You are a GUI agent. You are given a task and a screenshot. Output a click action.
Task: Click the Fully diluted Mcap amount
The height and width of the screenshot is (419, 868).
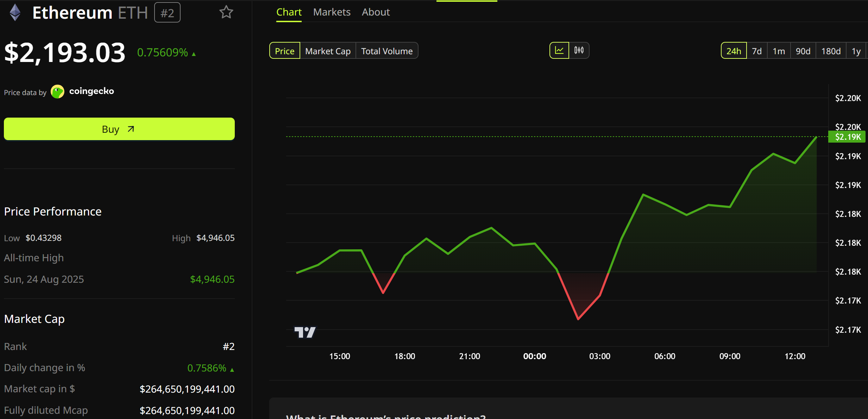click(187, 411)
